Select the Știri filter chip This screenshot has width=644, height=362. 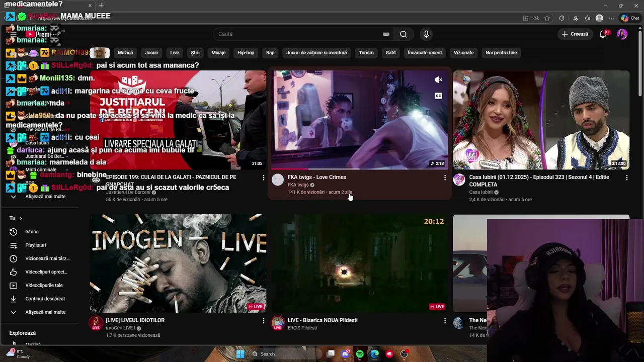(195, 53)
